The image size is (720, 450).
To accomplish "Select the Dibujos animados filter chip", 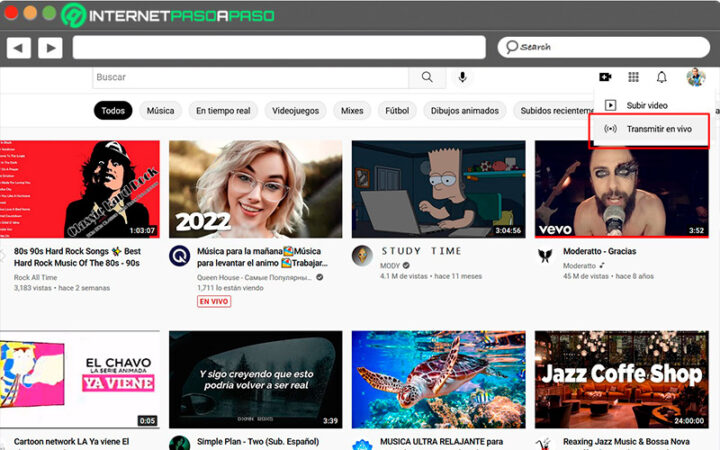I will (465, 111).
